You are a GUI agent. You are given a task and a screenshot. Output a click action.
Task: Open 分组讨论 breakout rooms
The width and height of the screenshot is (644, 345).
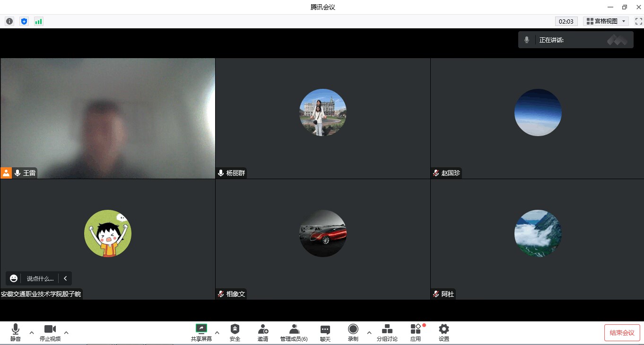pyautogui.click(x=387, y=333)
